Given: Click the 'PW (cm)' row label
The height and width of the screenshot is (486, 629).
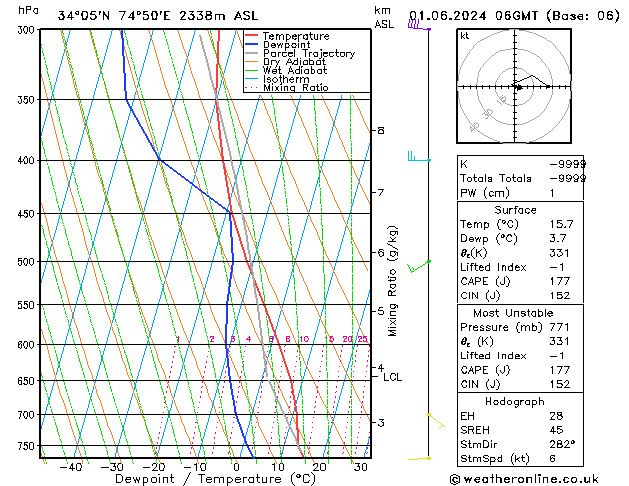Looking at the screenshot, I should coord(485,193).
